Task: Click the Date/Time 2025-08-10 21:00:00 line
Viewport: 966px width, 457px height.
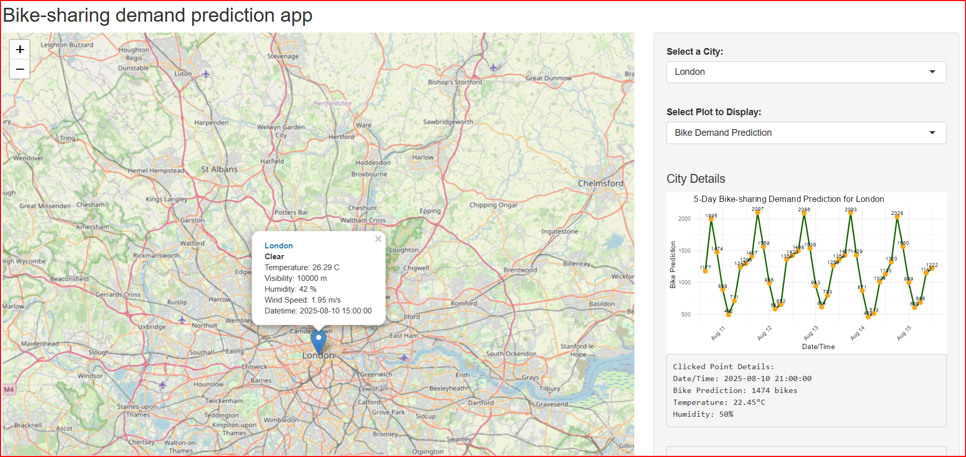Action: click(x=742, y=378)
